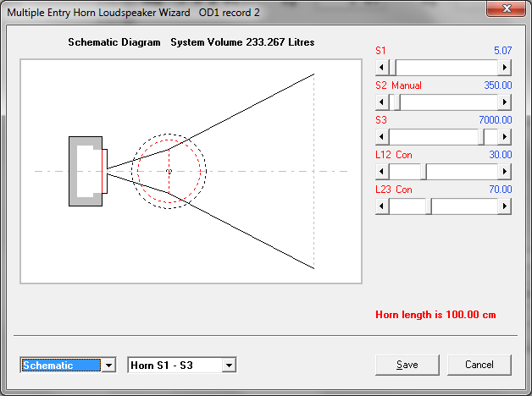Image resolution: width=532 pixels, height=396 pixels.
Task: Click the S1 label
Action: [380, 51]
